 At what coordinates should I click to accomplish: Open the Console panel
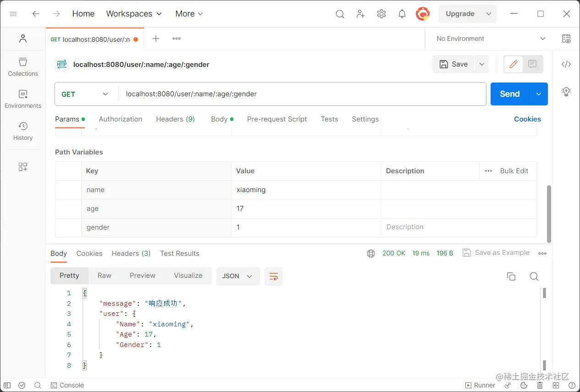click(x=67, y=386)
